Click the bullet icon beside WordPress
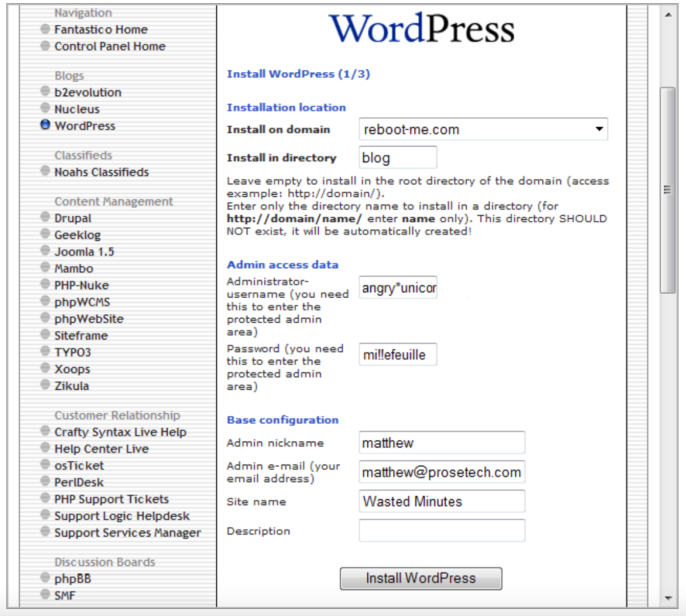686x616 pixels. tap(45, 125)
